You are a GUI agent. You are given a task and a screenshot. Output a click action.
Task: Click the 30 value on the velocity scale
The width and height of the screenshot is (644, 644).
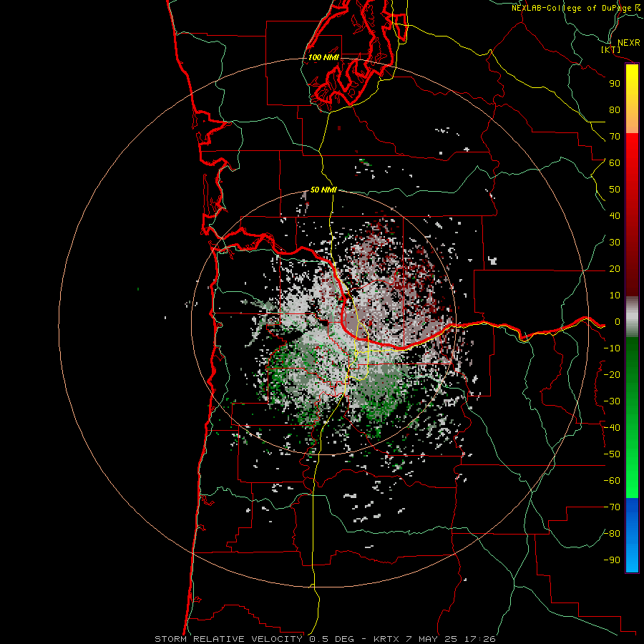pyautogui.click(x=615, y=243)
